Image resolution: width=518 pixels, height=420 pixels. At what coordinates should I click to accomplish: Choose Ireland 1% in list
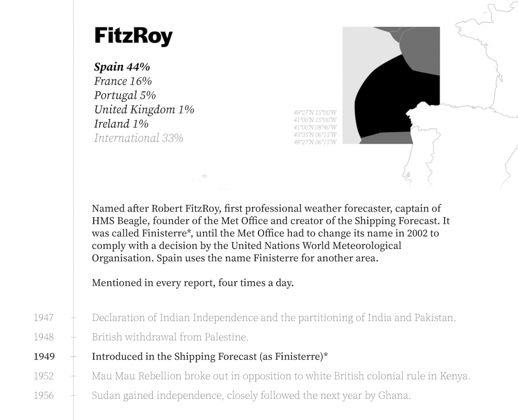click(121, 124)
